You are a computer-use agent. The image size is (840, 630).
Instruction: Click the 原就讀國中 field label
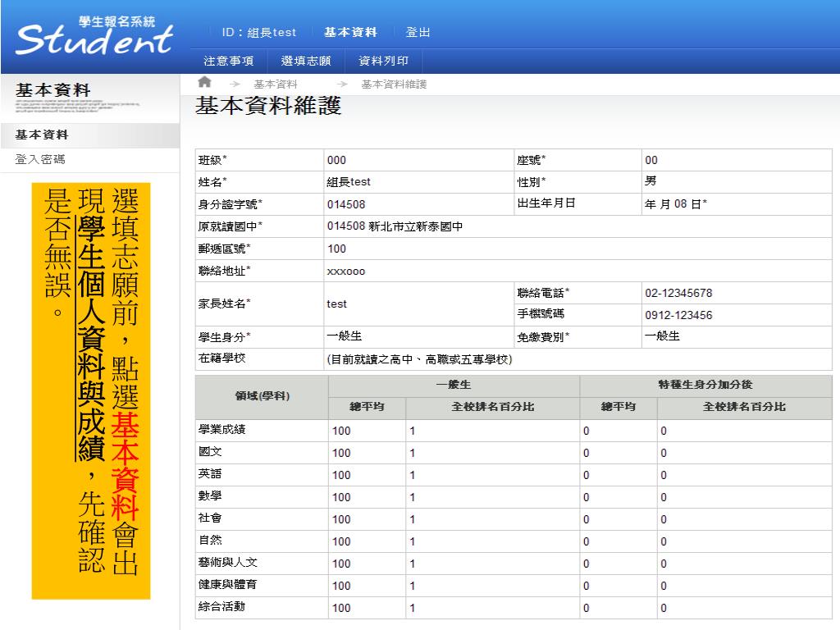(231, 226)
